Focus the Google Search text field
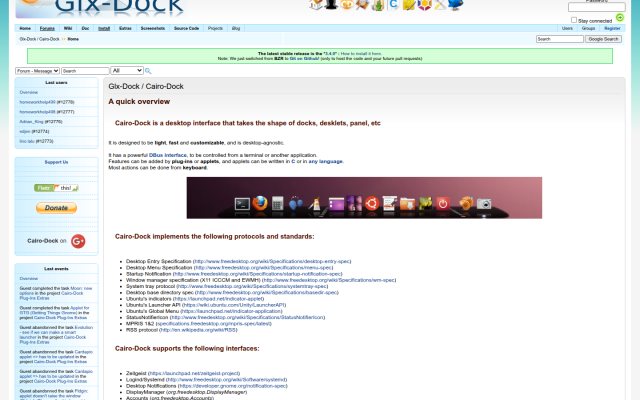 [x=560, y=39]
